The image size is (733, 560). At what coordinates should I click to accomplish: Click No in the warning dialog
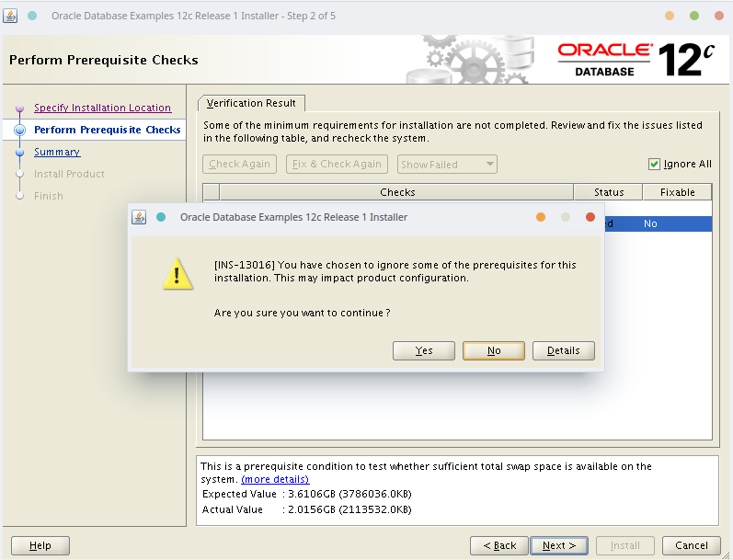pyautogui.click(x=494, y=350)
